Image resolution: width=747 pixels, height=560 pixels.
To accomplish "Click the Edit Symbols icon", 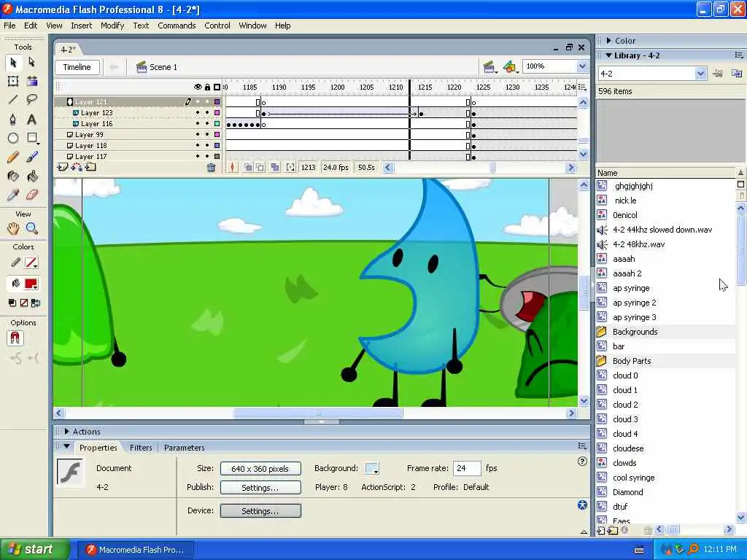I will pos(510,67).
